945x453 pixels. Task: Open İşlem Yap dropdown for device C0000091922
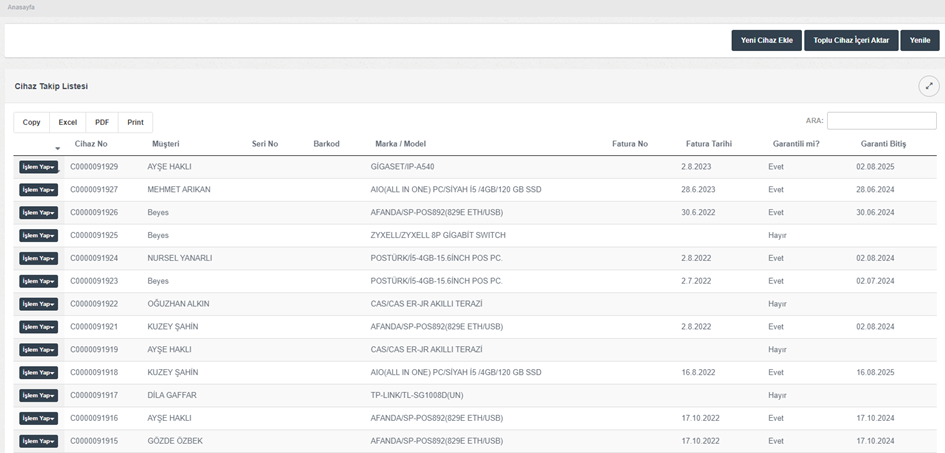pos(38,304)
